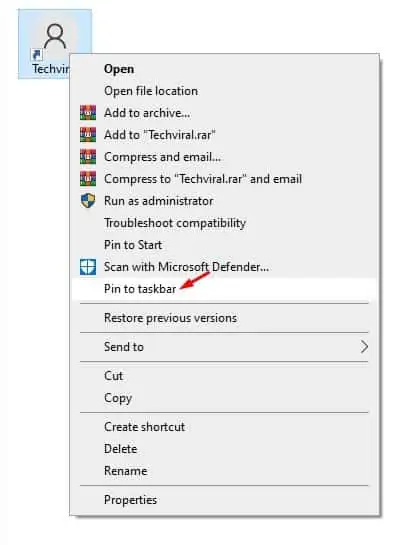
Task: Select Copy in the context menu
Action: pos(118,398)
